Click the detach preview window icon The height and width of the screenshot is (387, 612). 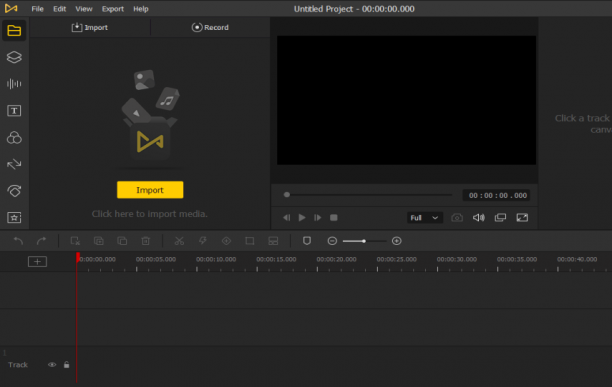pos(500,218)
